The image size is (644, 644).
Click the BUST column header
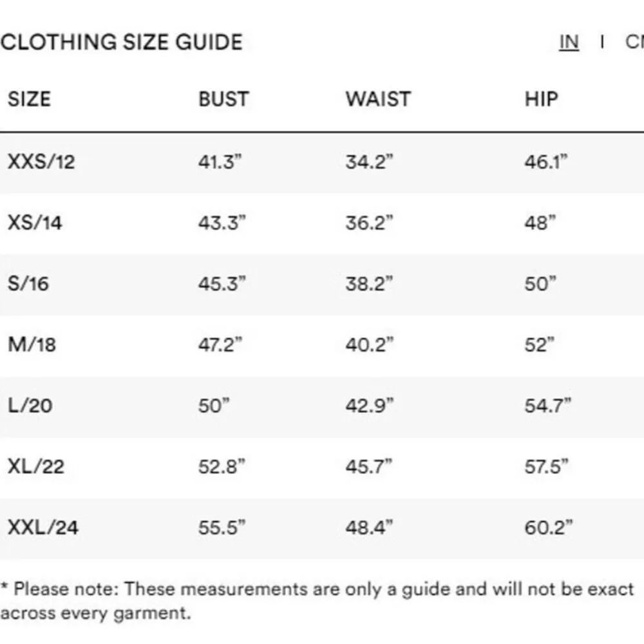223,99
